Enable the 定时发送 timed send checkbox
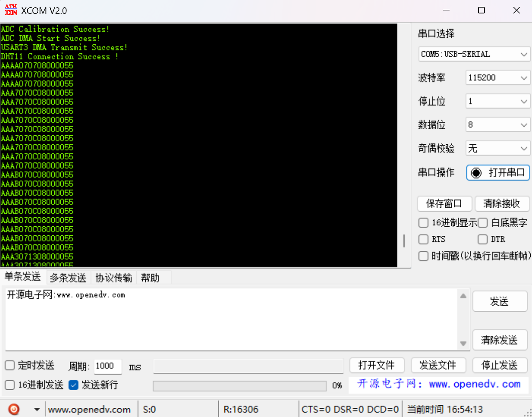The image size is (532, 417). pos(10,365)
